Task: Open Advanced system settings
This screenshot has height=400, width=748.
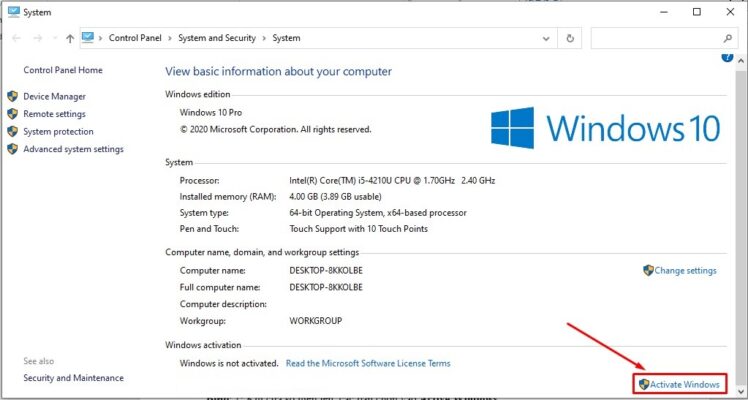Action: tap(73, 149)
